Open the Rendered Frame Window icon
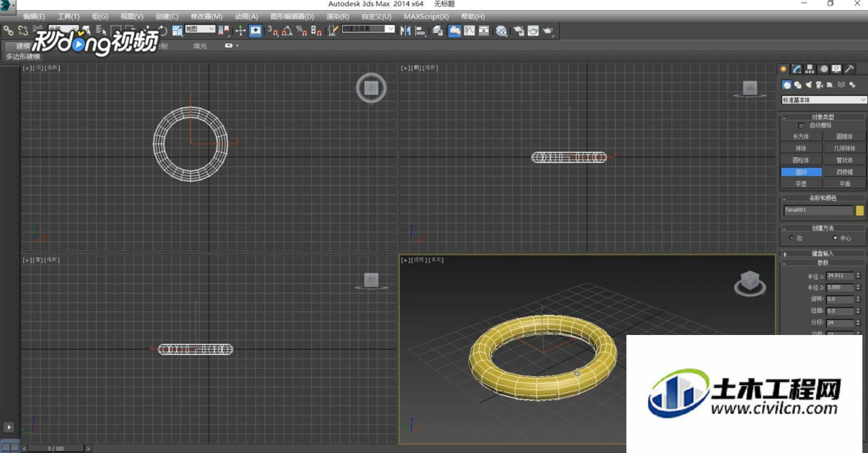Viewport: 868px width, 453px height. coord(533,31)
